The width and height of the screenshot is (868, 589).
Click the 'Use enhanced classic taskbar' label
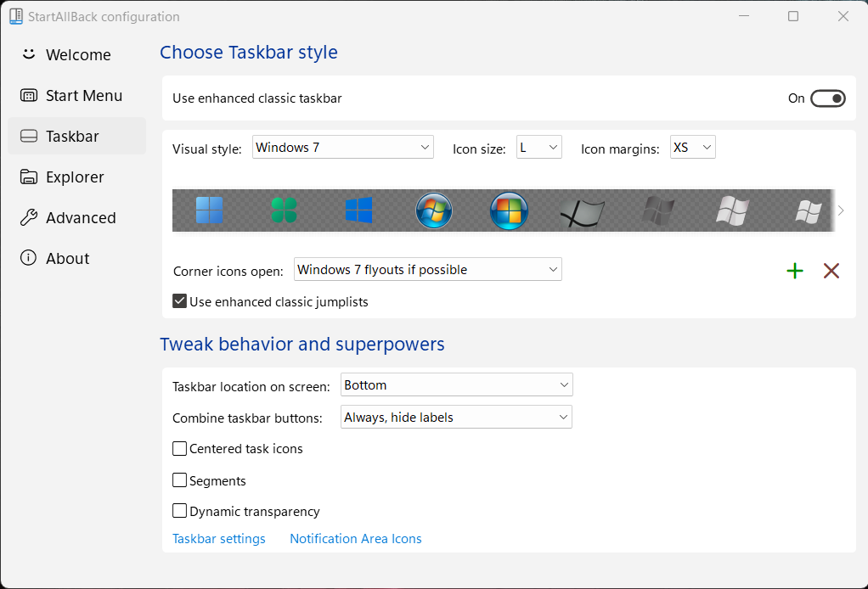pos(256,98)
